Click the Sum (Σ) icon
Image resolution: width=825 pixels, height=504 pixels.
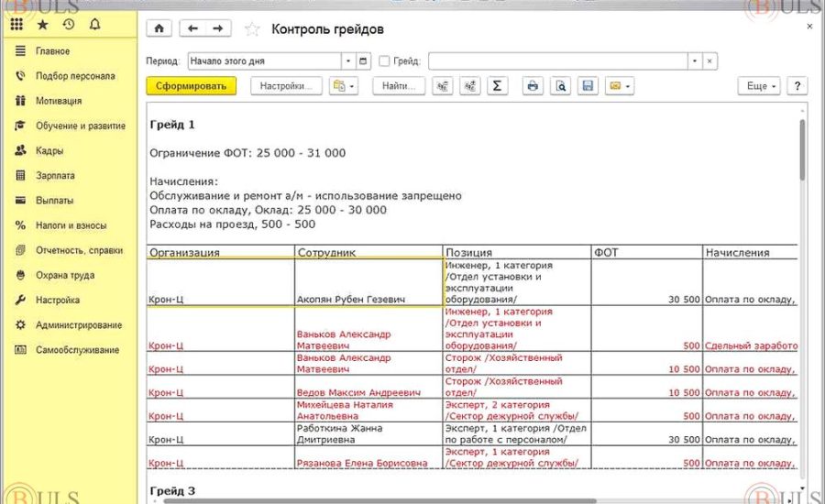[497, 86]
